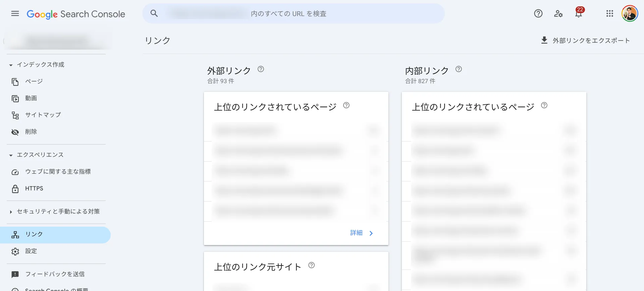
Task: Open the help question mark icon
Action: tap(538, 13)
